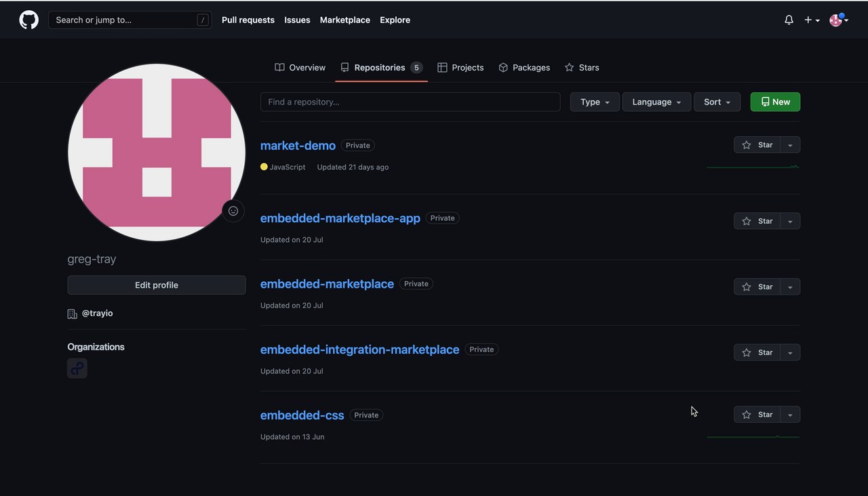Switch to the Stars tab

tap(582, 67)
